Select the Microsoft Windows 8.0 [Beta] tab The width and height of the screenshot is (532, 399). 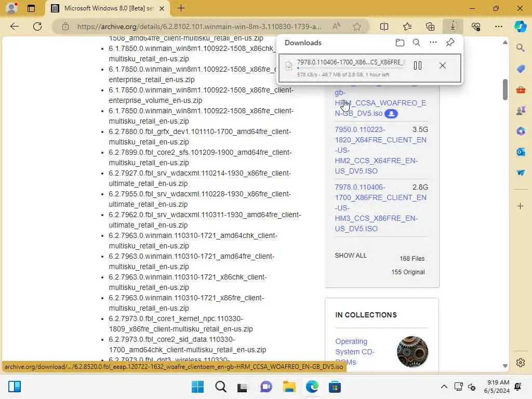pos(107,8)
